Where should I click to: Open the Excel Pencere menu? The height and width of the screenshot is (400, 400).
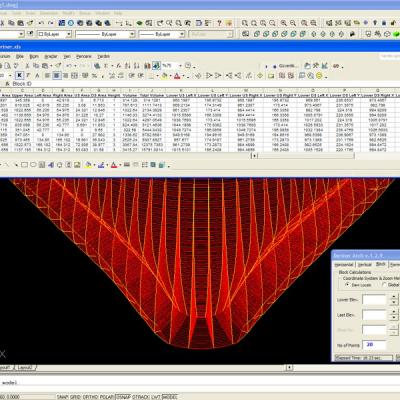[84, 56]
